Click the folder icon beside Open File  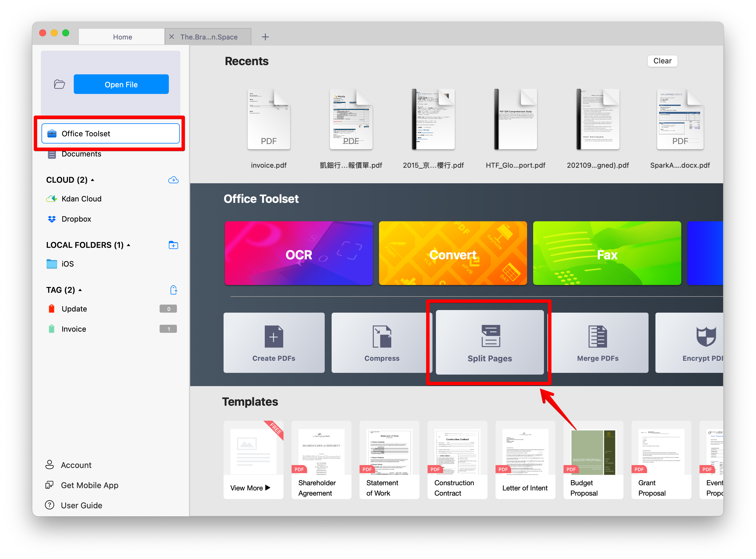click(x=60, y=84)
